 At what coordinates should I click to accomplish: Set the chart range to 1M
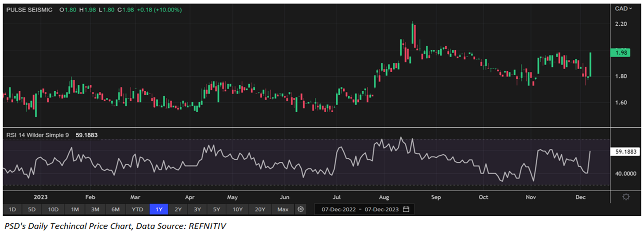point(75,209)
